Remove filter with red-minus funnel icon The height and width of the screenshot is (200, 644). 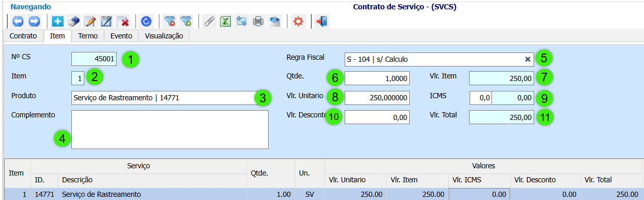(169, 21)
